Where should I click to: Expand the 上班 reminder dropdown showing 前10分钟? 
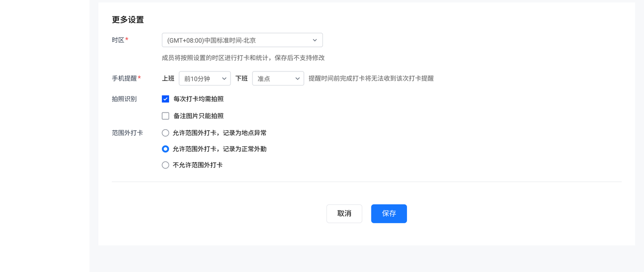[200, 78]
